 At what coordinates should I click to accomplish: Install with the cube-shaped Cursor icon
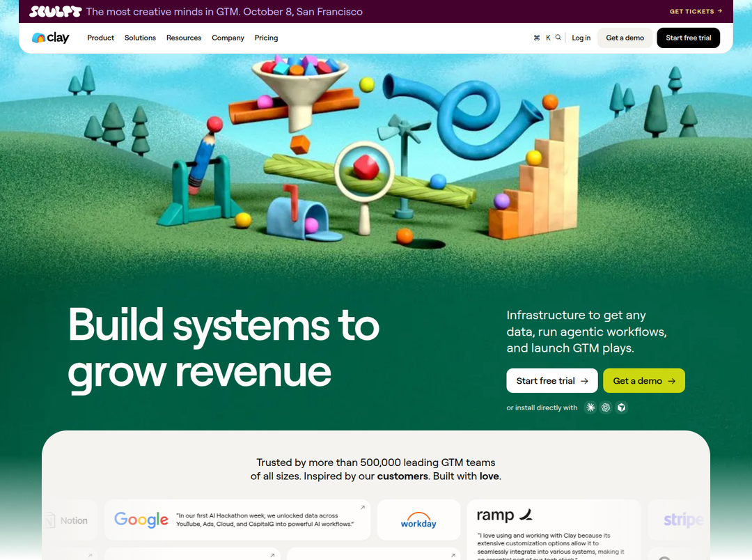click(622, 407)
